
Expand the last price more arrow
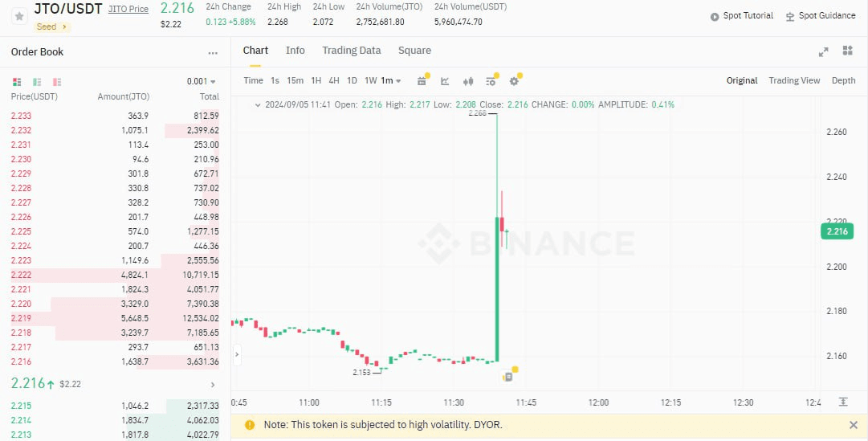pyautogui.click(x=213, y=385)
